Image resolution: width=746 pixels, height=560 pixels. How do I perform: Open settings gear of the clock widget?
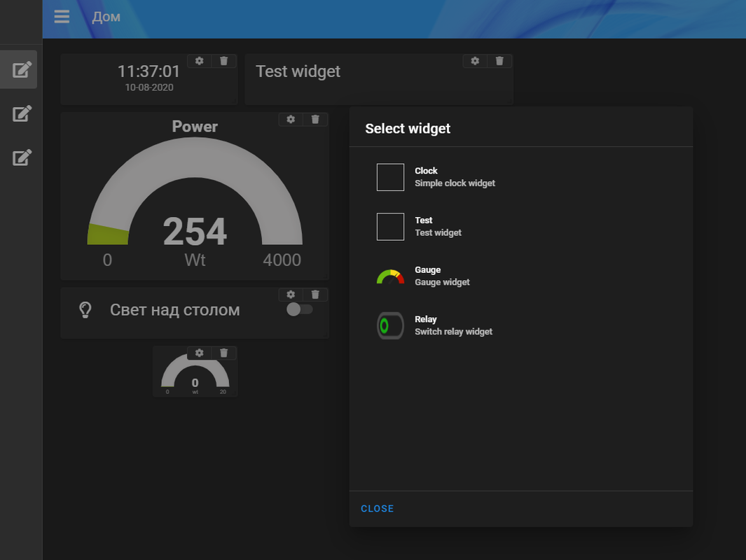click(200, 61)
